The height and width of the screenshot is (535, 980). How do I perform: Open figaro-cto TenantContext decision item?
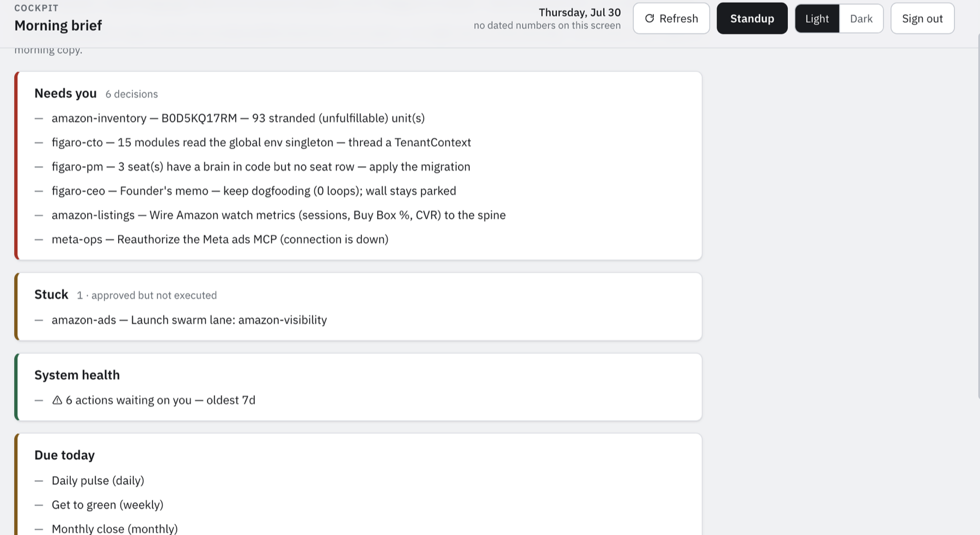coord(261,143)
